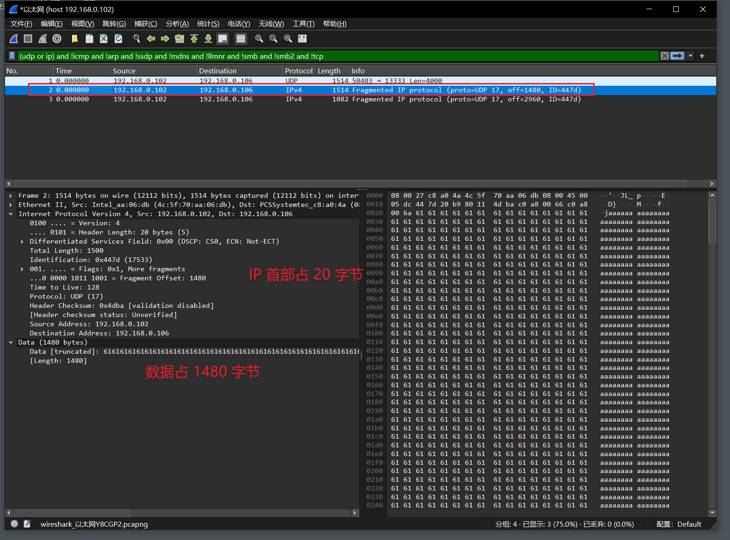Toggle auto-scroll during live capture button

[x=223, y=39]
